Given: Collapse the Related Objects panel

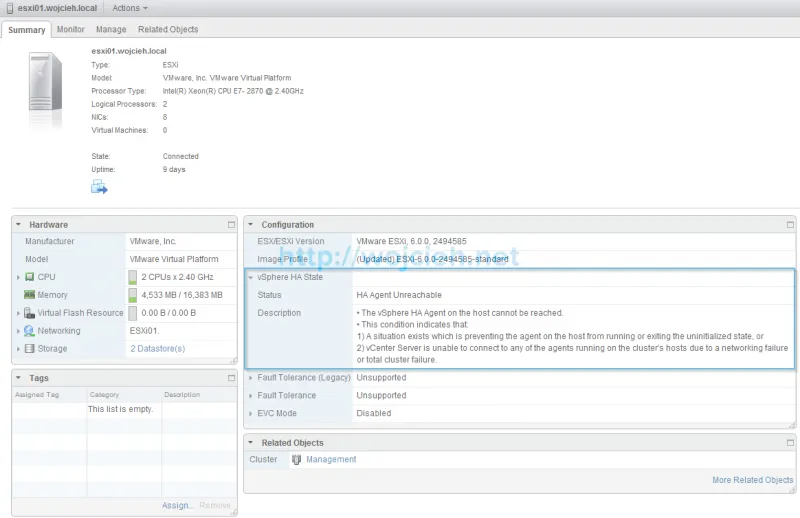Looking at the screenshot, I should [251, 442].
